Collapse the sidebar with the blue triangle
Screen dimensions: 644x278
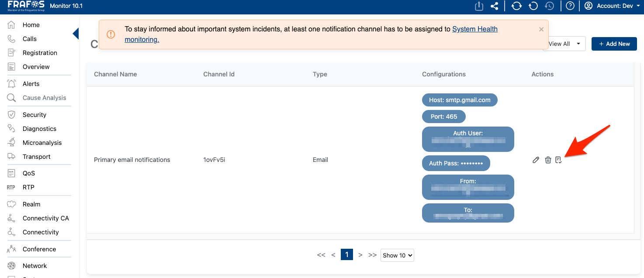coord(76,34)
